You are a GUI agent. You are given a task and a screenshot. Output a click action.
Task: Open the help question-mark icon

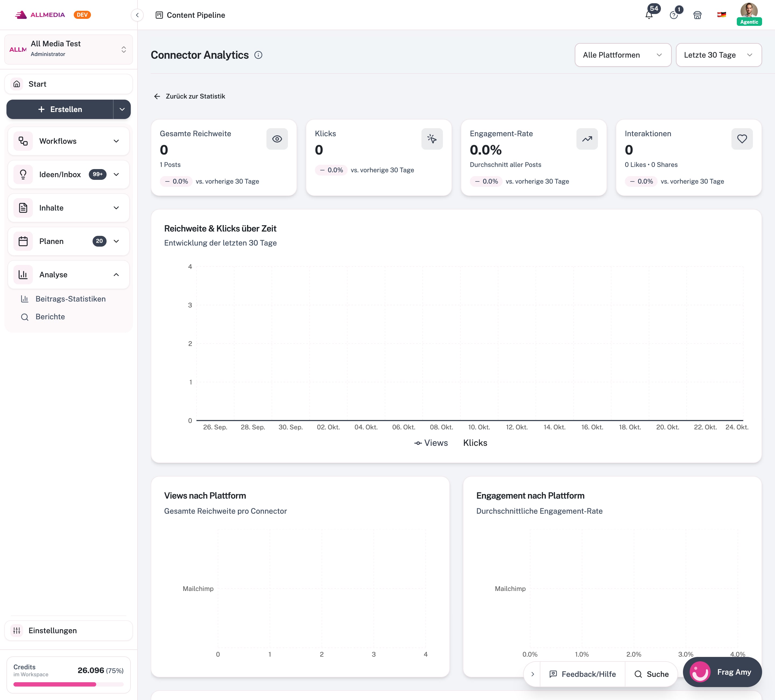click(x=674, y=15)
